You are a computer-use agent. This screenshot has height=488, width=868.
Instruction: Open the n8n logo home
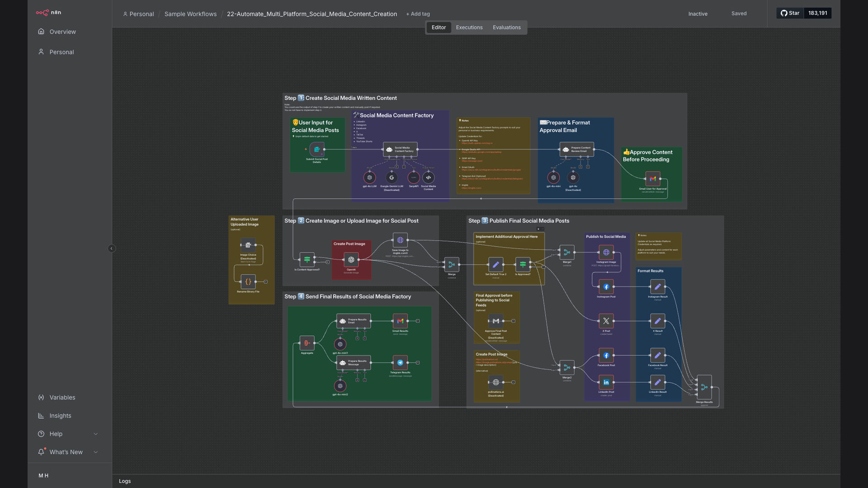48,13
